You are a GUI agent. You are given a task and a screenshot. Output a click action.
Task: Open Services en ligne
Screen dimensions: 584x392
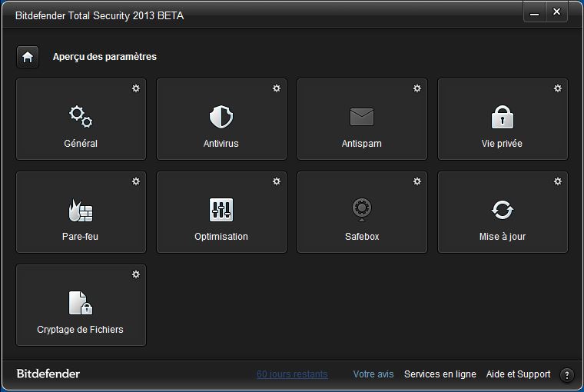(x=440, y=374)
